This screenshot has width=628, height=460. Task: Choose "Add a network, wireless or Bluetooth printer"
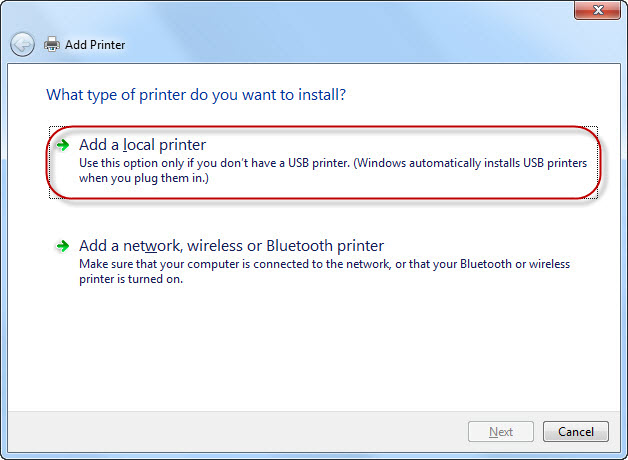click(x=231, y=245)
